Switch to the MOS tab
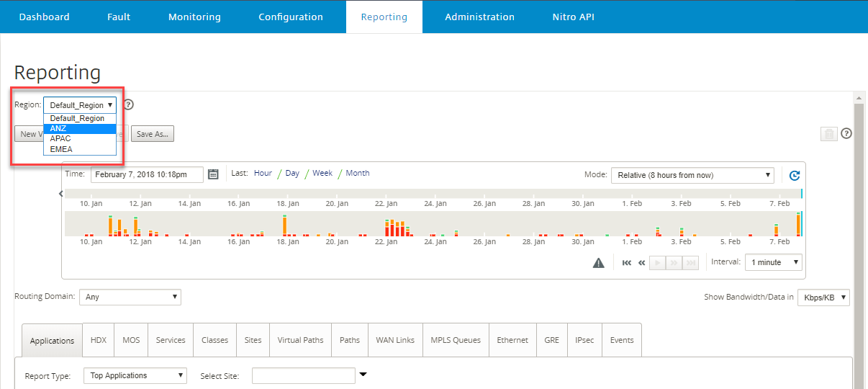This screenshot has width=868, height=389. pos(131,340)
